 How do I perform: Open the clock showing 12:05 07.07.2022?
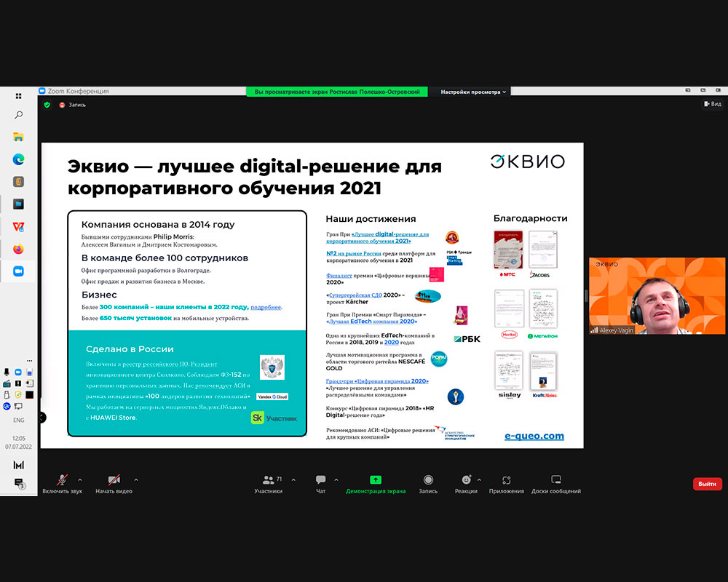pos(19,442)
